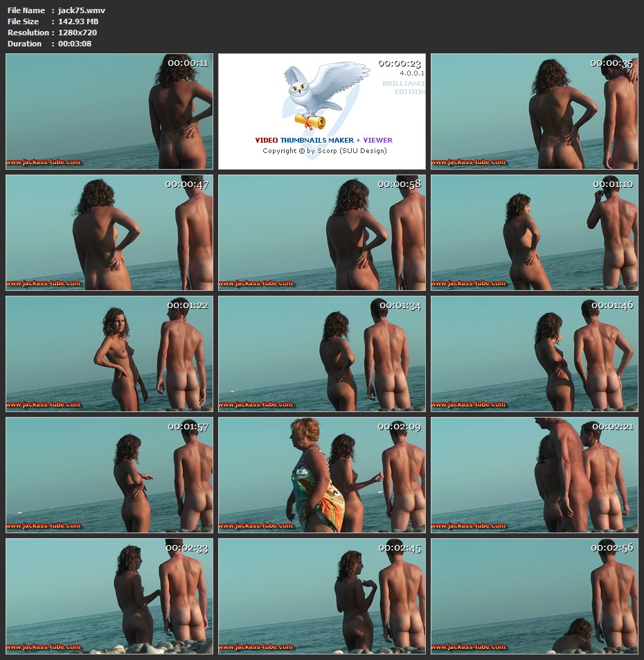Open the frame marked 00:00:47

click(109, 232)
